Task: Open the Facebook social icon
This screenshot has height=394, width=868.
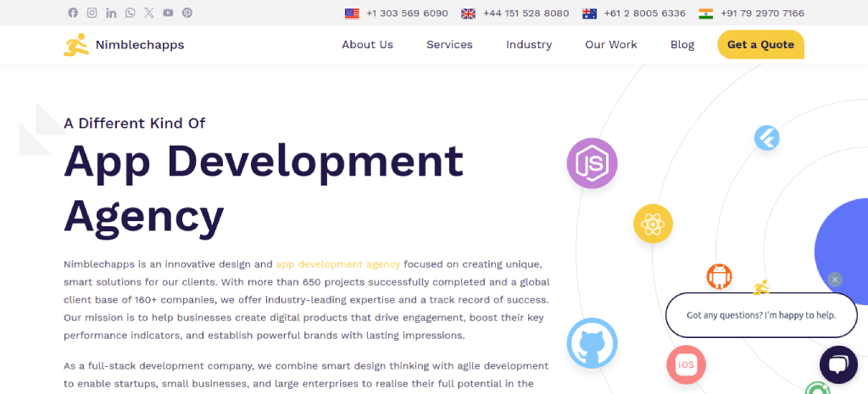Action: (73, 13)
